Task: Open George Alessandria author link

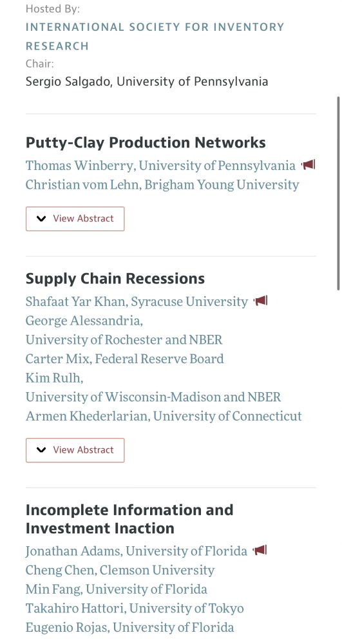Action: 124,330
